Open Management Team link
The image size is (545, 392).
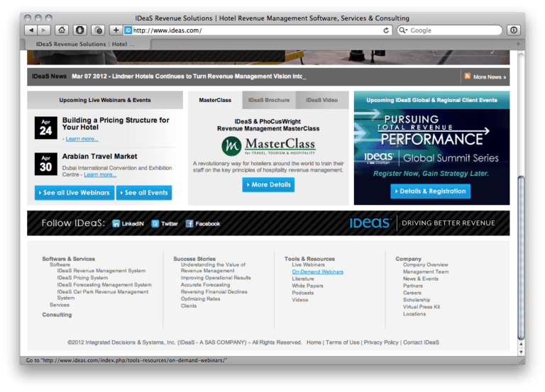426,272
